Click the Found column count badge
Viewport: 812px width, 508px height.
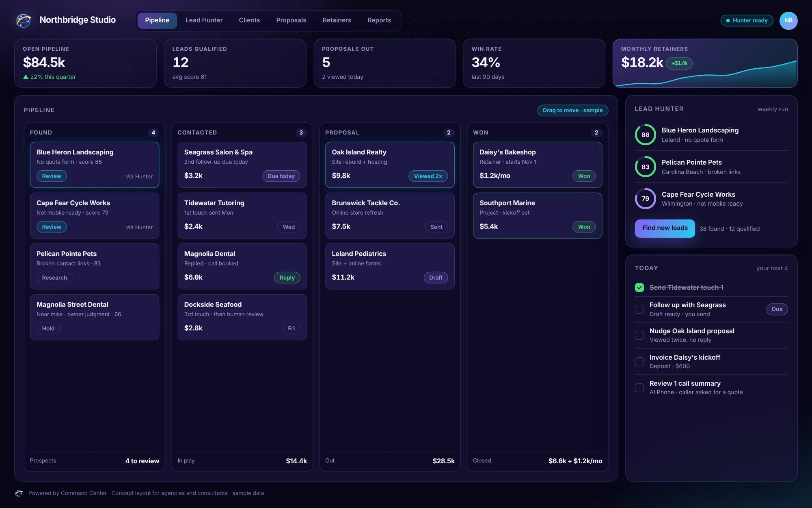tap(153, 132)
